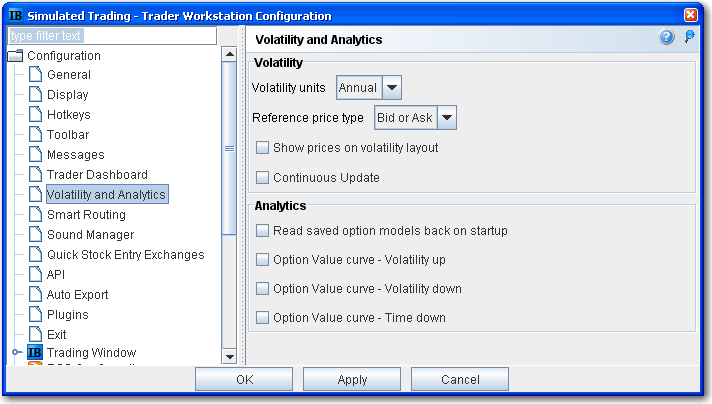Enable Option Value curve - Time down
The height and width of the screenshot is (404, 712).
(262, 318)
